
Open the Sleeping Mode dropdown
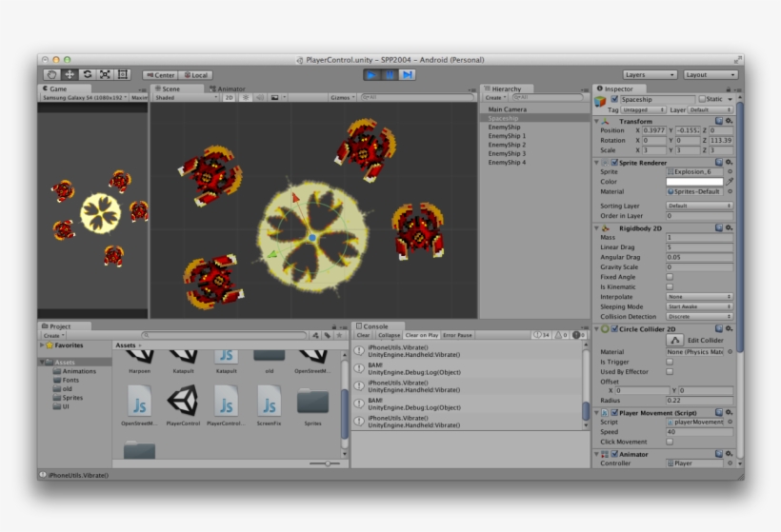coord(699,306)
